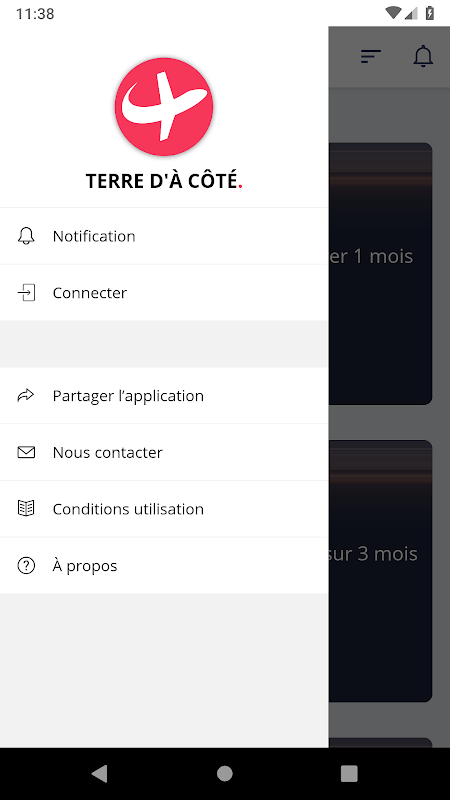Click the bell icon beside Notification
This screenshot has height=800, width=450.
[x=26, y=236]
